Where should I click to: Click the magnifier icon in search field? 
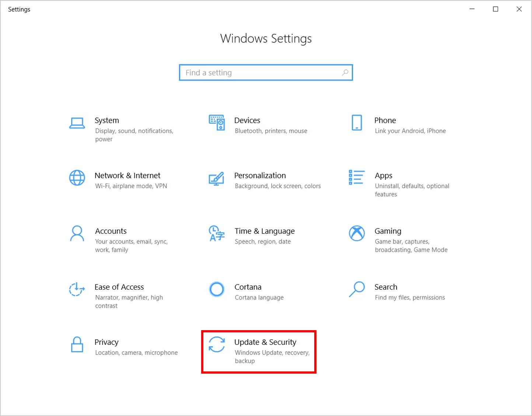(345, 73)
